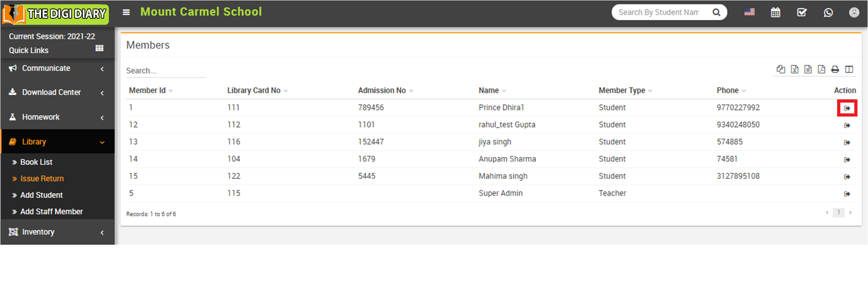Toggle column visibility for members table
The height and width of the screenshot is (294, 868).
pos(849,70)
